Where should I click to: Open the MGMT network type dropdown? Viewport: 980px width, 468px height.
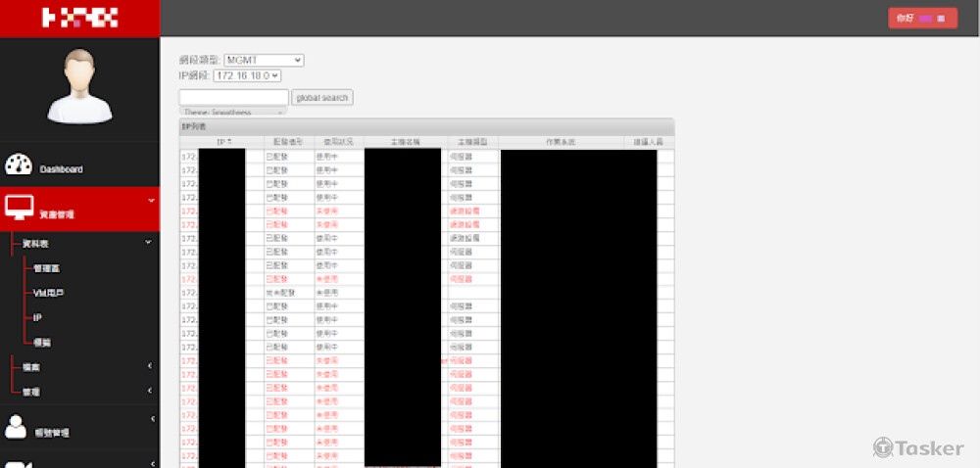coord(264,61)
